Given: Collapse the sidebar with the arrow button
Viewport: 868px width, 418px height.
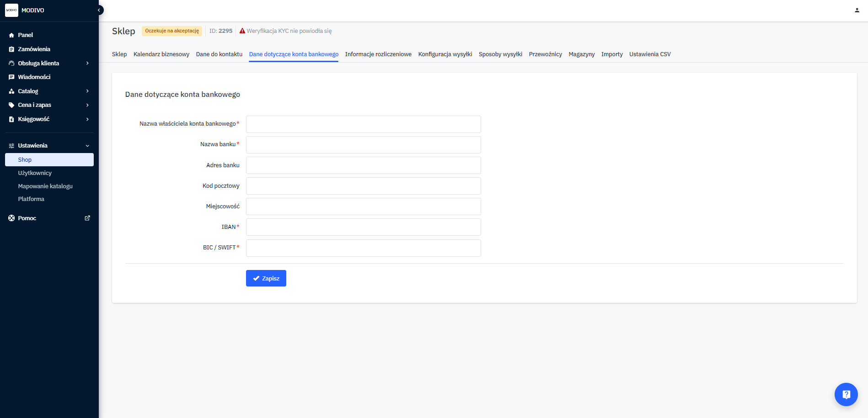Looking at the screenshot, I should coord(99,10).
